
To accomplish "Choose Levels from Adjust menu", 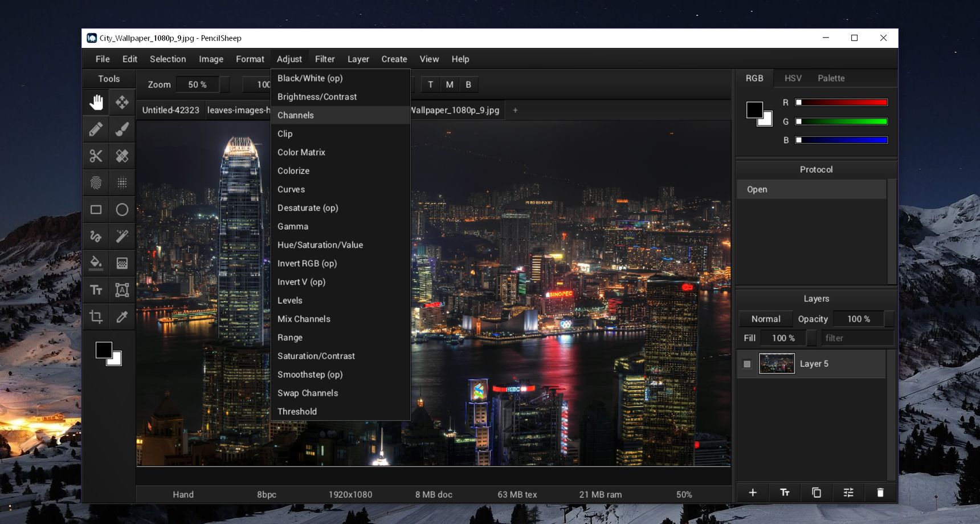I will [x=341, y=300].
